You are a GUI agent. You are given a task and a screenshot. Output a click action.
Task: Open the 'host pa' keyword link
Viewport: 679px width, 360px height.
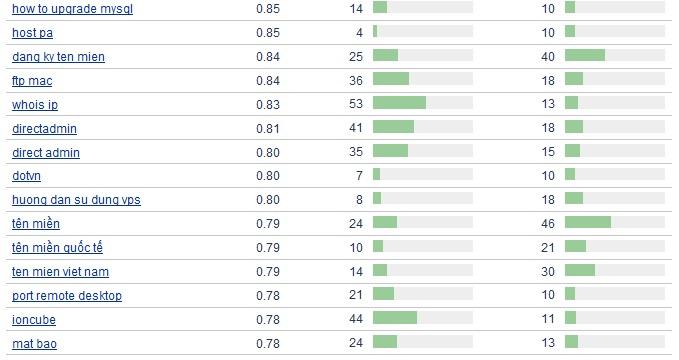click(x=32, y=33)
